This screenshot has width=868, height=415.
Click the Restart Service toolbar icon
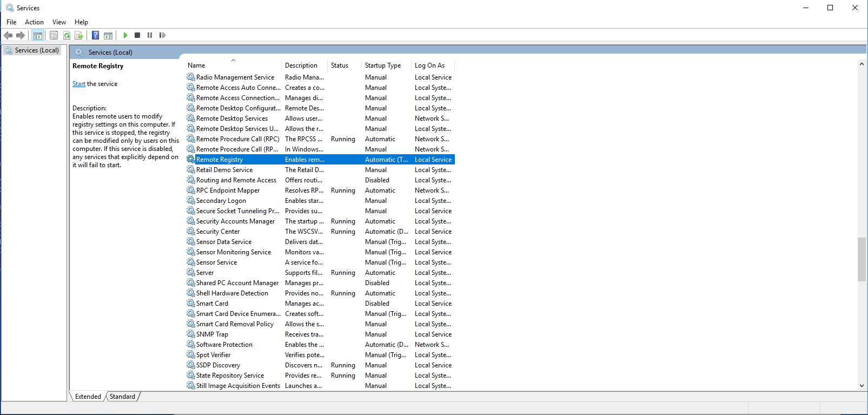pos(162,35)
